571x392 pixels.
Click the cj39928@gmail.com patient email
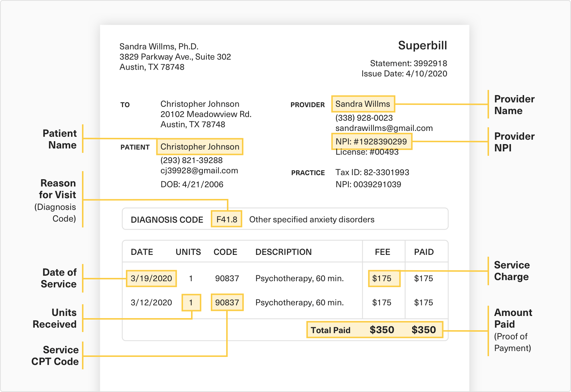[199, 171]
